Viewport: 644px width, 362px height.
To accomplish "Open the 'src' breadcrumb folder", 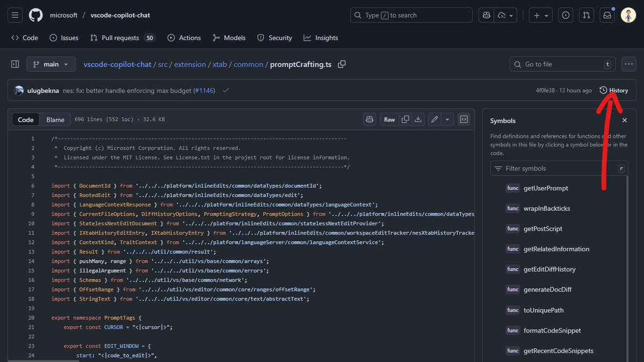I will pos(162,64).
